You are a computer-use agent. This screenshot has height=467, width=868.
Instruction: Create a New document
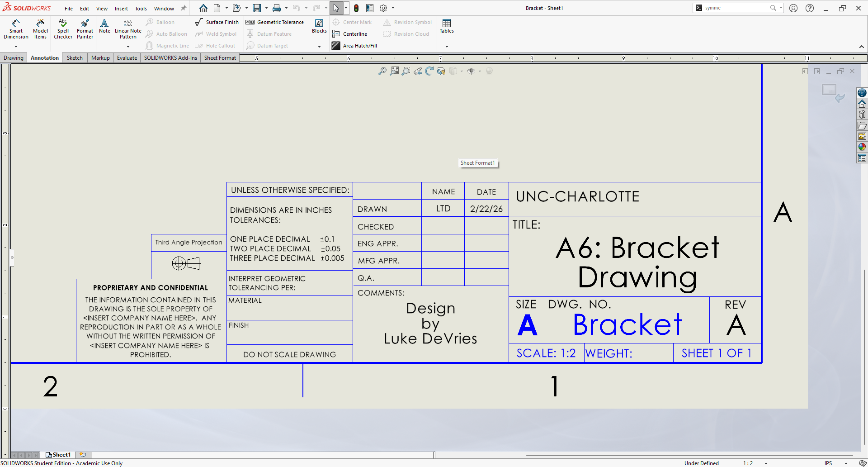217,8
